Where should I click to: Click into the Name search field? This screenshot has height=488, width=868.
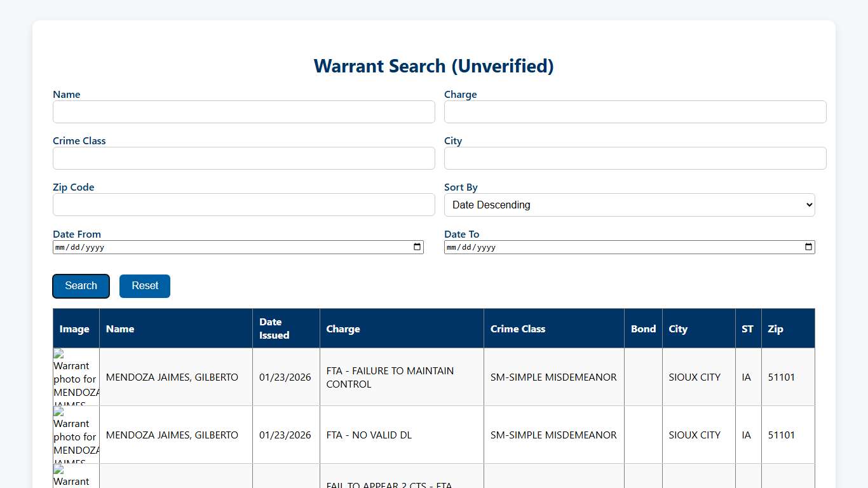[243, 112]
